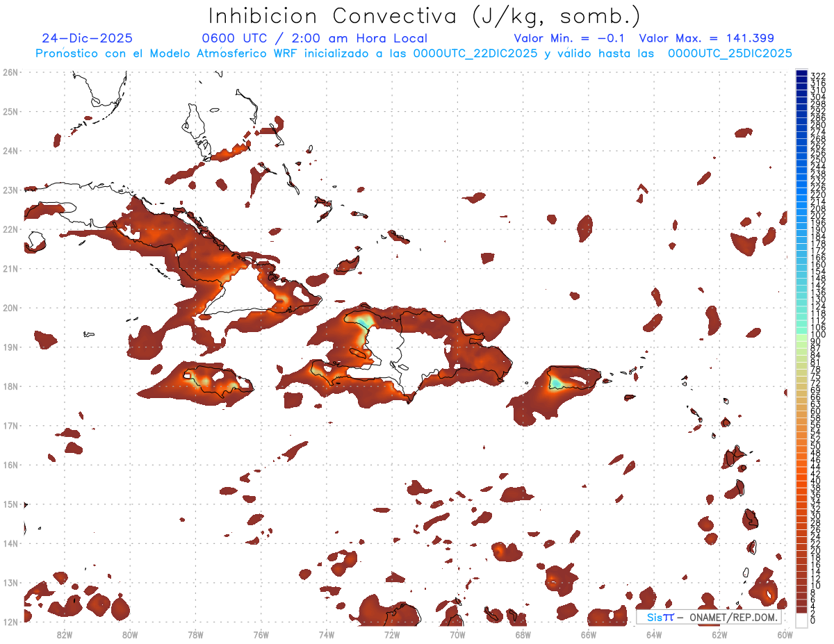Click the 21N latitude label
Screen dimensions: 834x644
coord(10,268)
